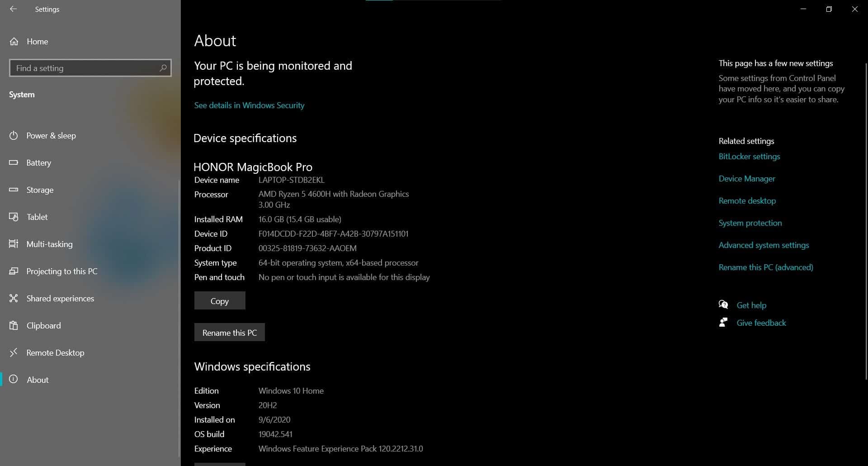Select the Tablet icon in sidebar
Screen dimensions: 868x466
click(14, 217)
